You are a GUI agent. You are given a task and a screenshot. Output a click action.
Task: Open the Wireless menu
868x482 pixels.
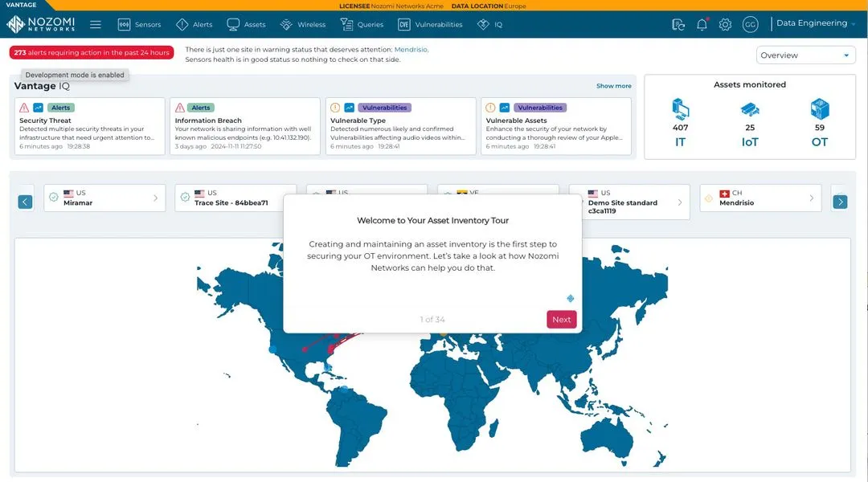pos(303,24)
